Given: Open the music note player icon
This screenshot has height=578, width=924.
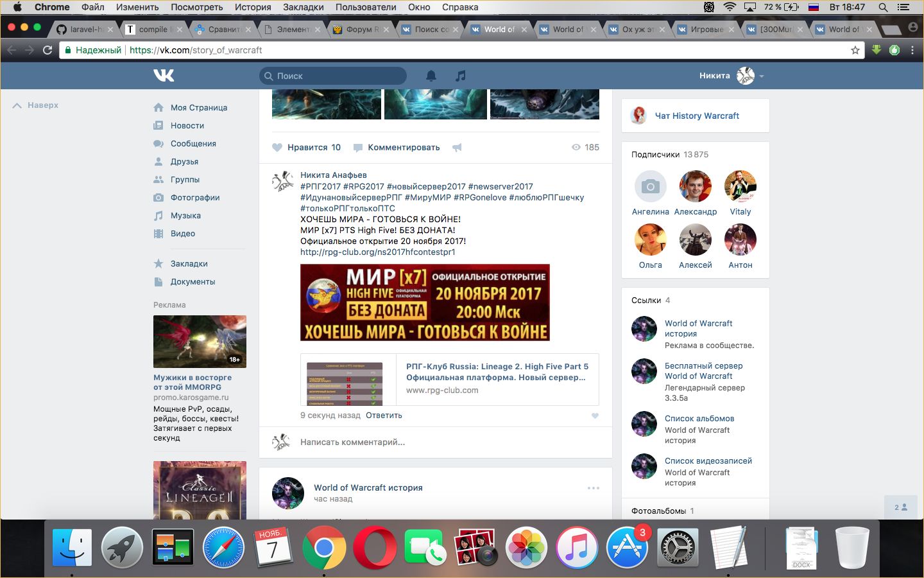Looking at the screenshot, I should [x=460, y=76].
